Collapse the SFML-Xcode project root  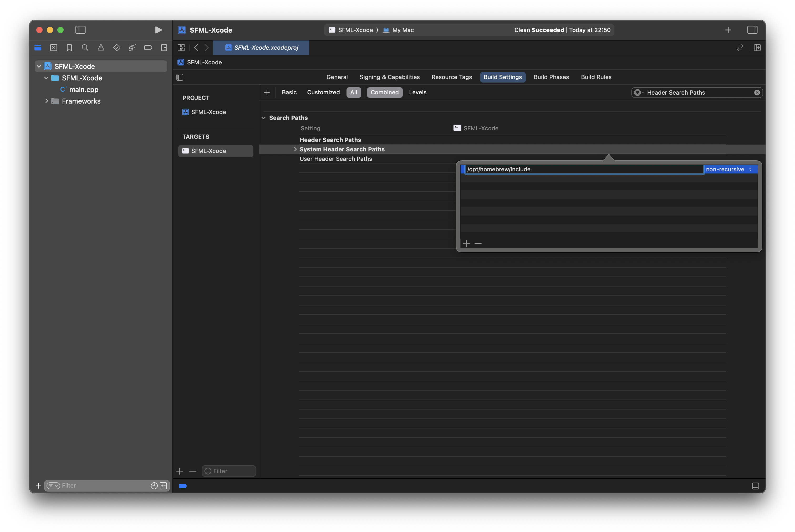(x=39, y=66)
